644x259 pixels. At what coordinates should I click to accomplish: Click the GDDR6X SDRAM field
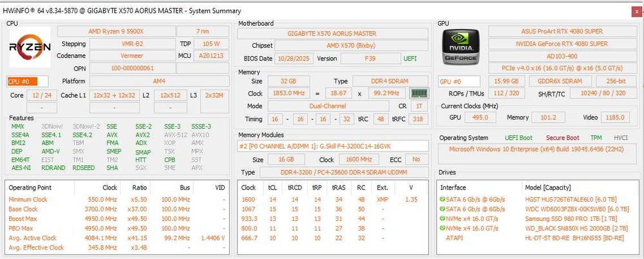(560, 81)
